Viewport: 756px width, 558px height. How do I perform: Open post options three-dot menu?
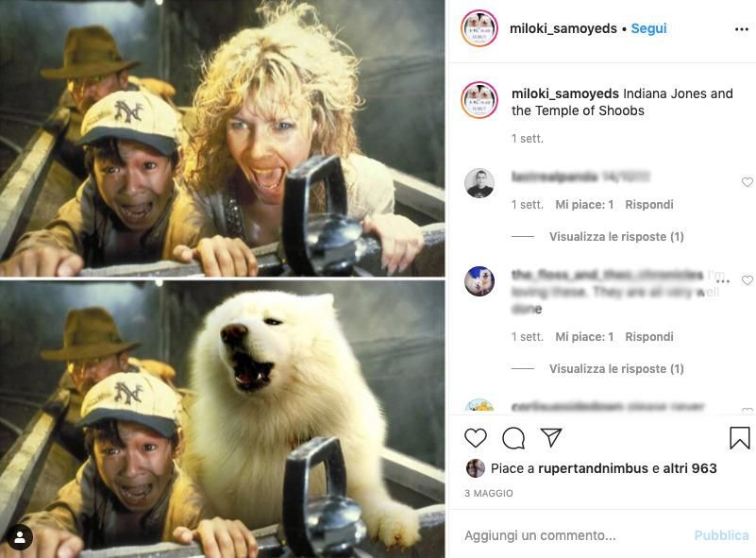tap(742, 29)
